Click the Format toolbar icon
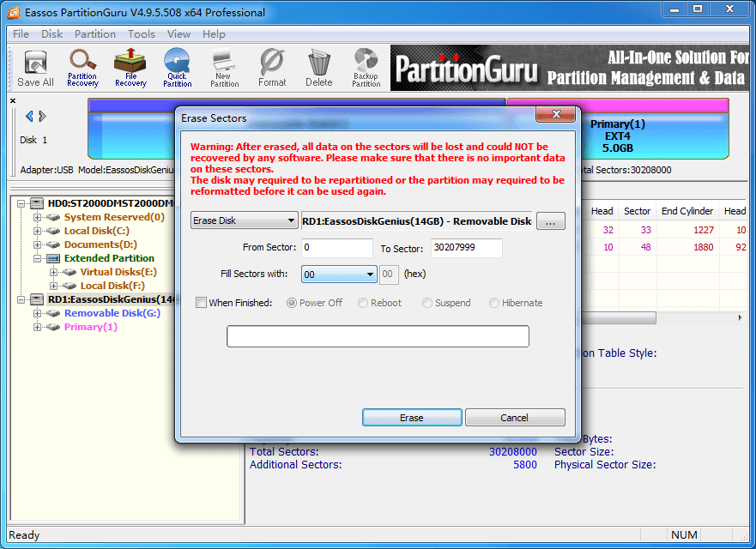Screen dimensions: 756x549 point(272,69)
